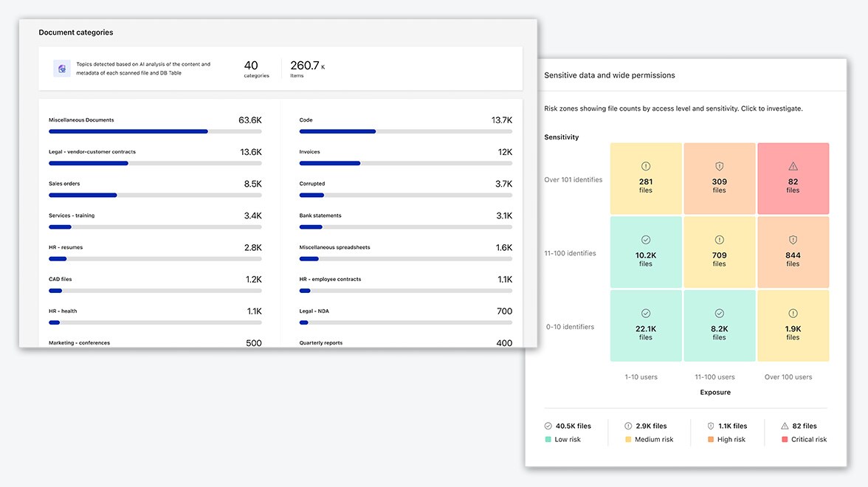Open the 709 files medium risk zone
The width and height of the screenshot is (868, 487).
point(720,252)
